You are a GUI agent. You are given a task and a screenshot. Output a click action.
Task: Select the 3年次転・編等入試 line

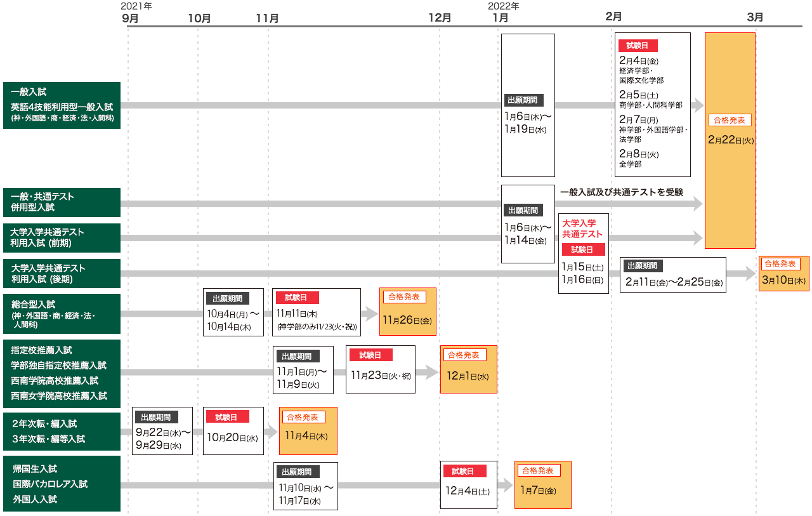pos(48,439)
